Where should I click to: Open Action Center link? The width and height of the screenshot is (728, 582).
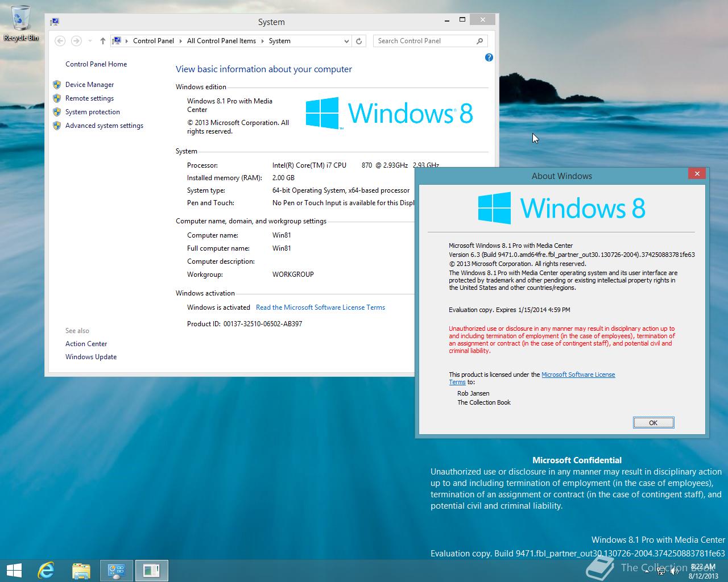(x=86, y=344)
